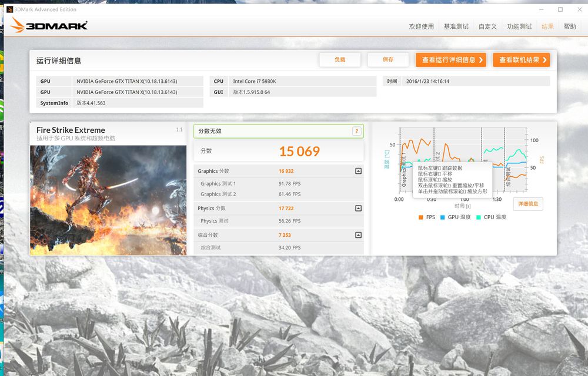Open the 欢迎使用 tab

[421, 26]
